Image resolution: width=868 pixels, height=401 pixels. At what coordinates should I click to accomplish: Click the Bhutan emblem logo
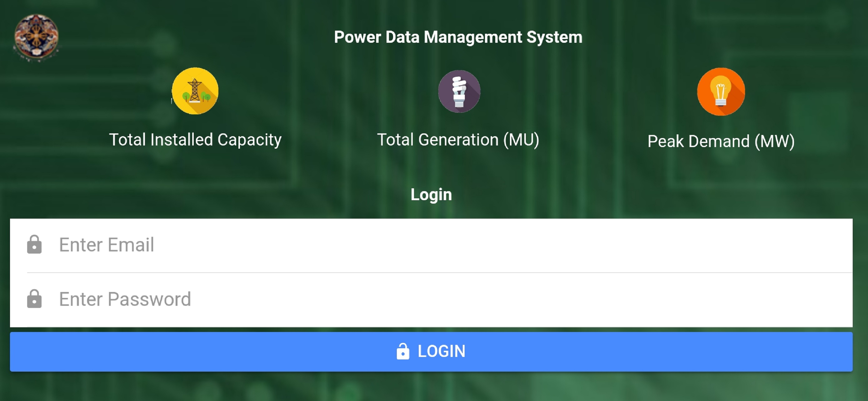point(36,37)
